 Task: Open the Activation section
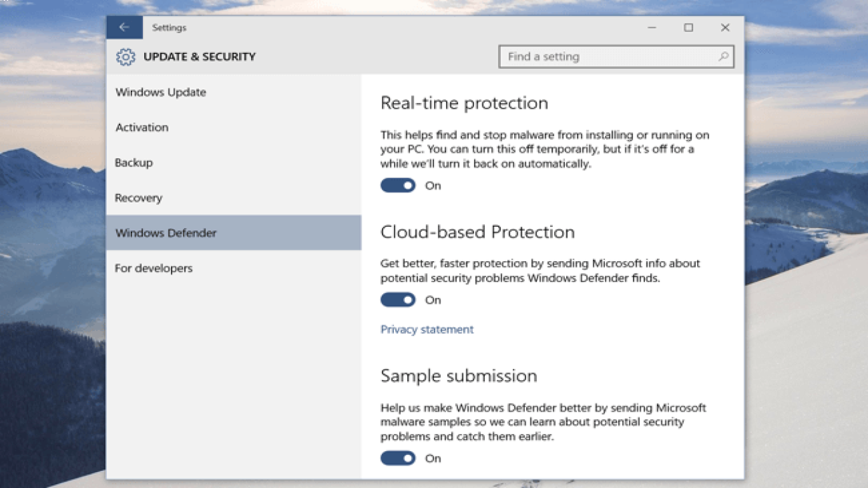234,127
